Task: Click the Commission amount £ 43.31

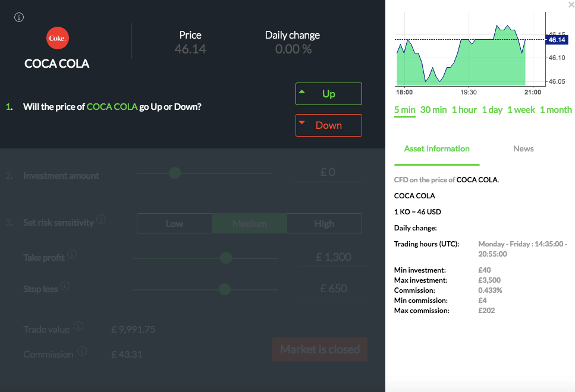Action: click(x=127, y=354)
